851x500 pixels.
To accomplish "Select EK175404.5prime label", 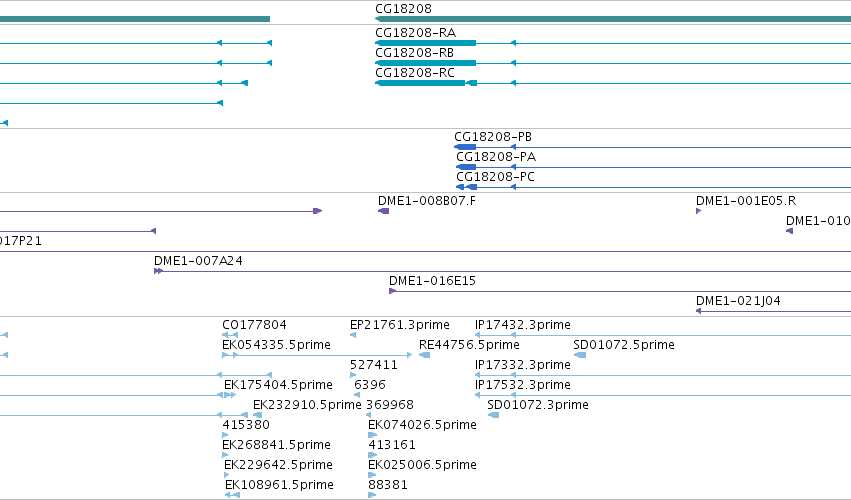I will [x=278, y=385].
